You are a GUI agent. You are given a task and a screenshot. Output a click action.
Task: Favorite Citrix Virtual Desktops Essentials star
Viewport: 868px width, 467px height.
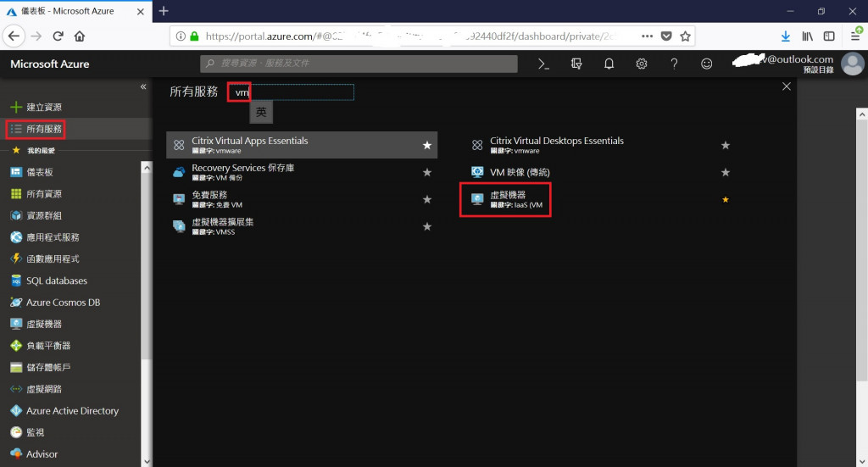(x=726, y=146)
